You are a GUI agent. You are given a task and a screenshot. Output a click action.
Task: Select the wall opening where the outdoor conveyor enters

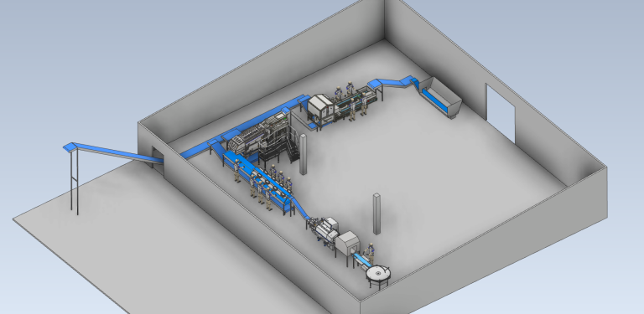[x=158, y=161]
